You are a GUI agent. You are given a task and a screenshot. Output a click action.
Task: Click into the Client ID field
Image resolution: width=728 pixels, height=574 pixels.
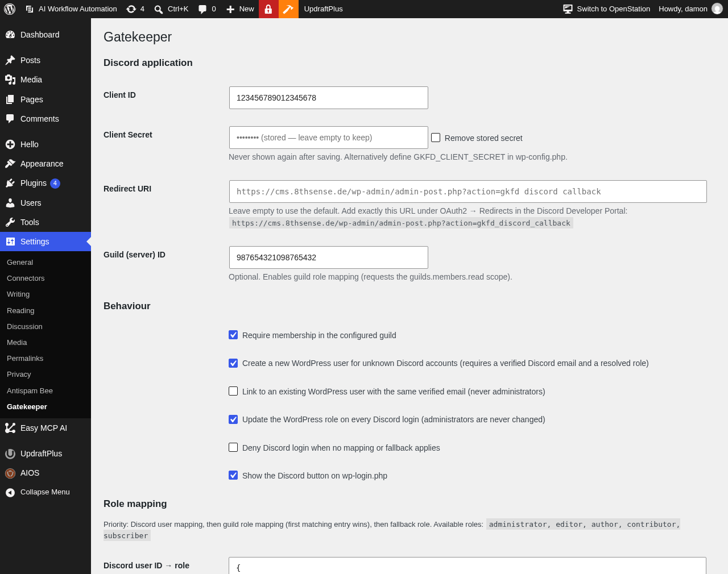329,98
